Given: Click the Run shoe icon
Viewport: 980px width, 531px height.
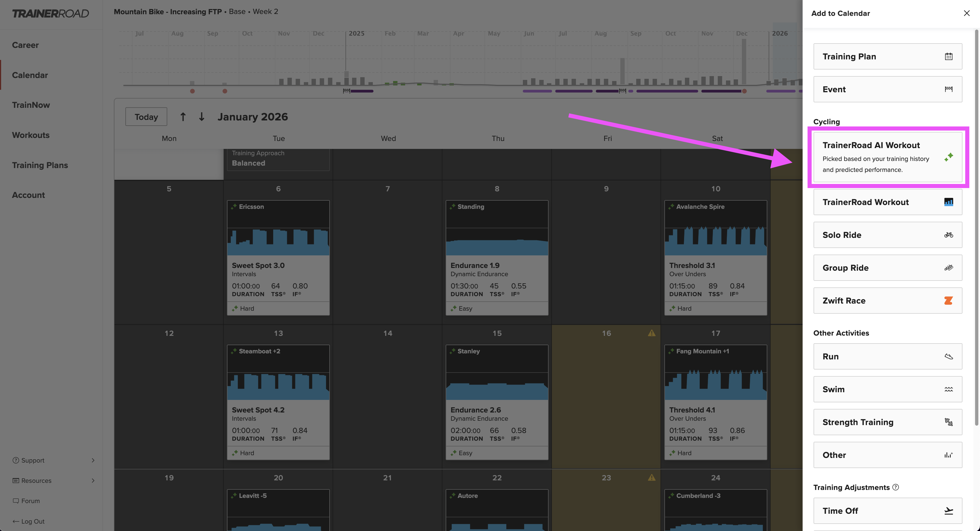Looking at the screenshot, I should pyautogui.click(x=949, y=356).
